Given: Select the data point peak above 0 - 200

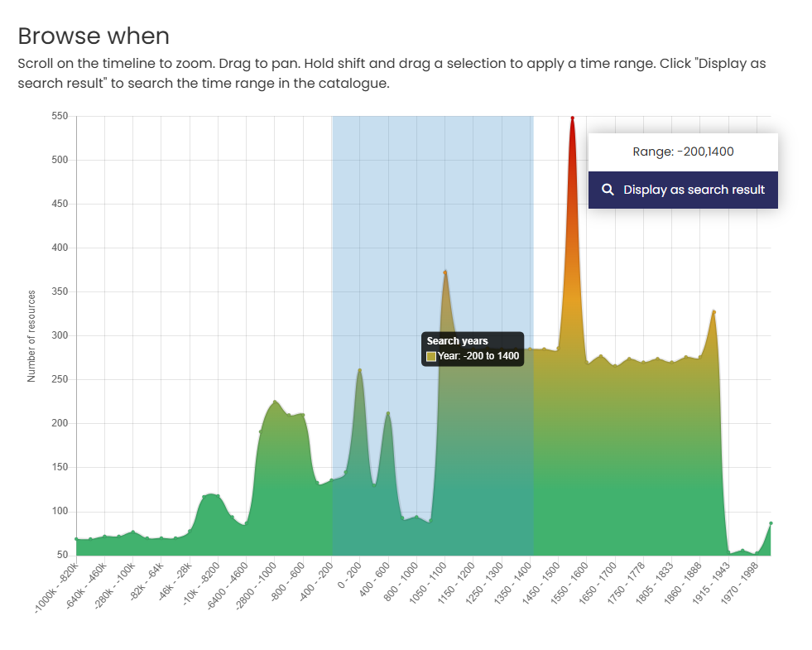Looking at the screenshot, I should (x=359, y=370).
